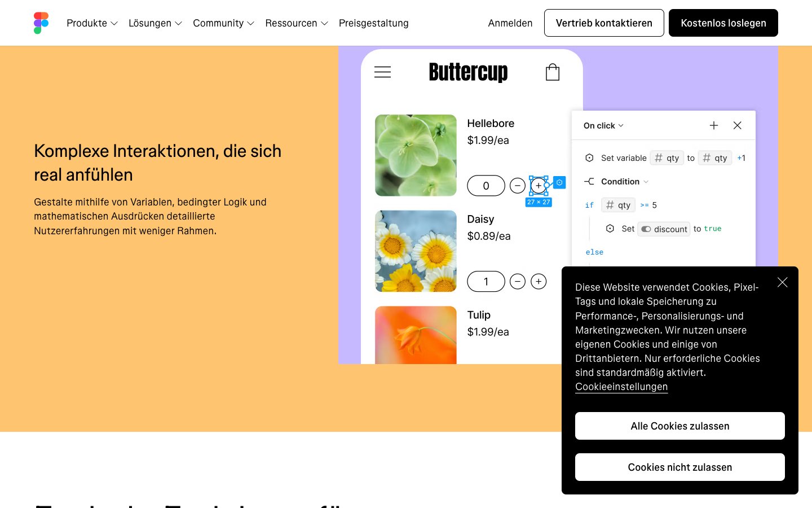
Task: Close the On click interaction panel
Action: 737,125
